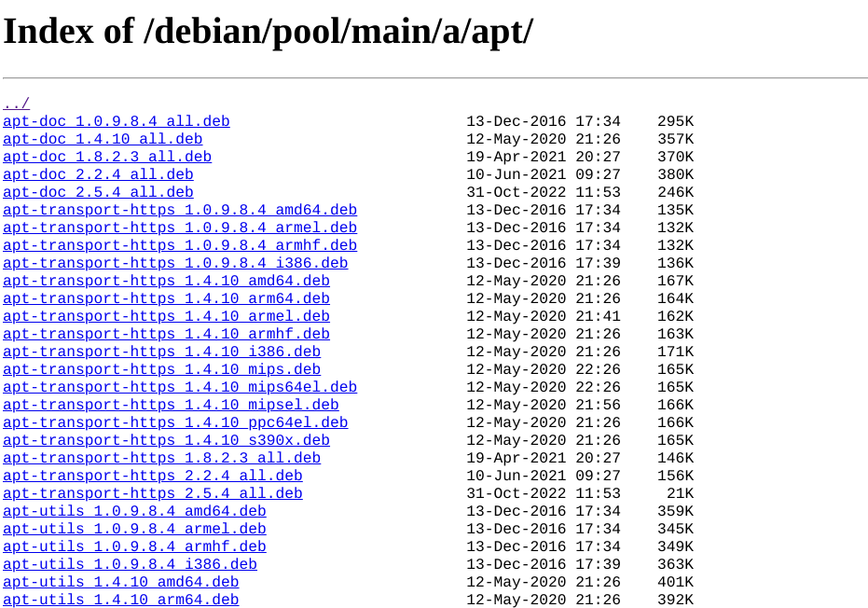Click apt-doc_1.8.2.3_all.deb link

click(x=107, y=157)
